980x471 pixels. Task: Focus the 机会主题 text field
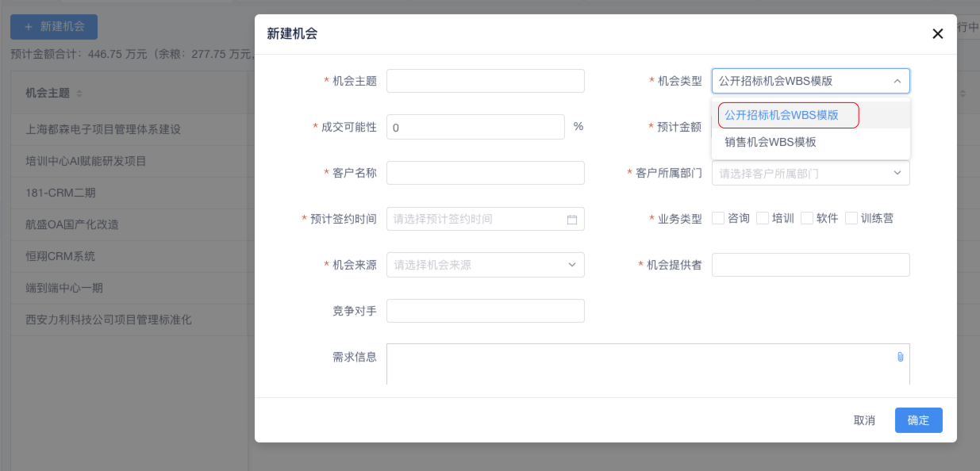pyautogui.click(x=485, y=81)
